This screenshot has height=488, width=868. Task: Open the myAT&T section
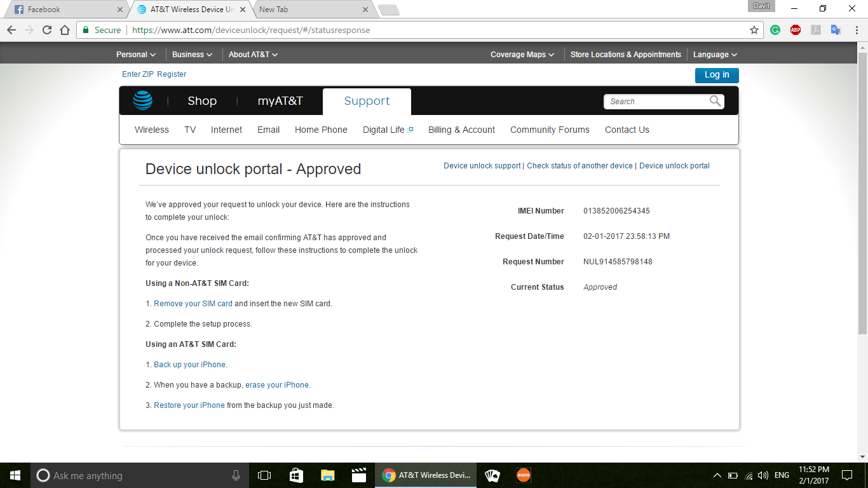coord(280,101)
